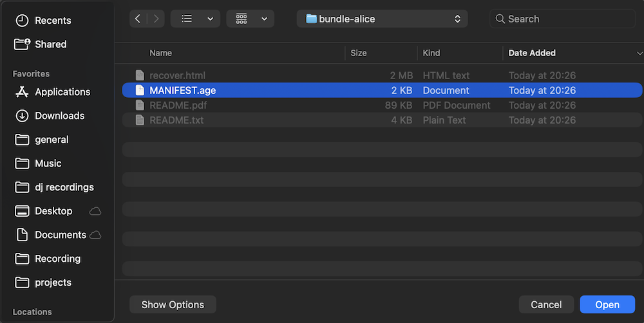Screen dimensions: 644x323
Task: Toggle sort direction chevron on Date Added
Action: click(639, 53)
